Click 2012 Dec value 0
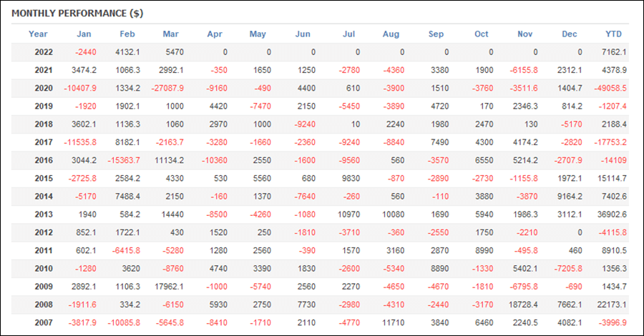 [x=580, y=232]
